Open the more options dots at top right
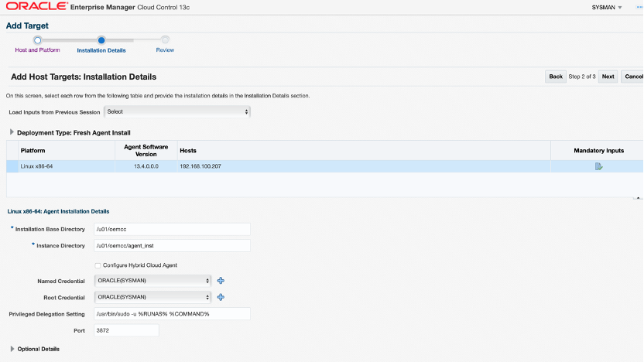 point(639,8)
